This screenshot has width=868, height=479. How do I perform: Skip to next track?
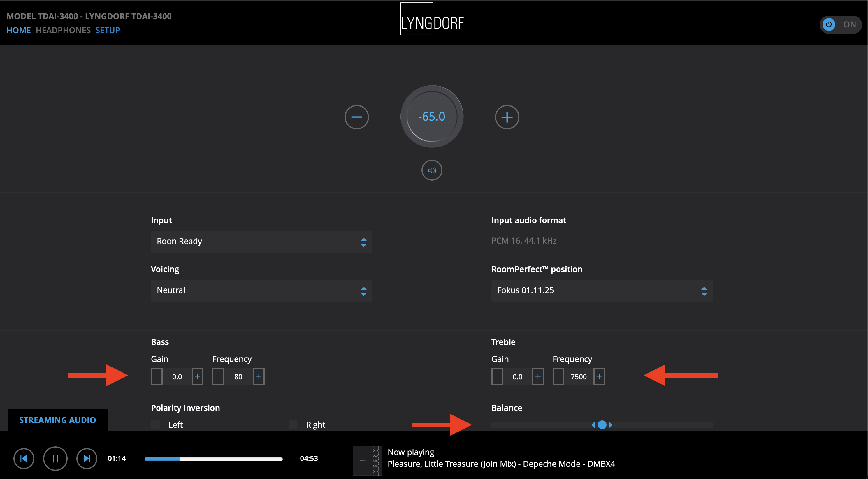tap(87, 458)
